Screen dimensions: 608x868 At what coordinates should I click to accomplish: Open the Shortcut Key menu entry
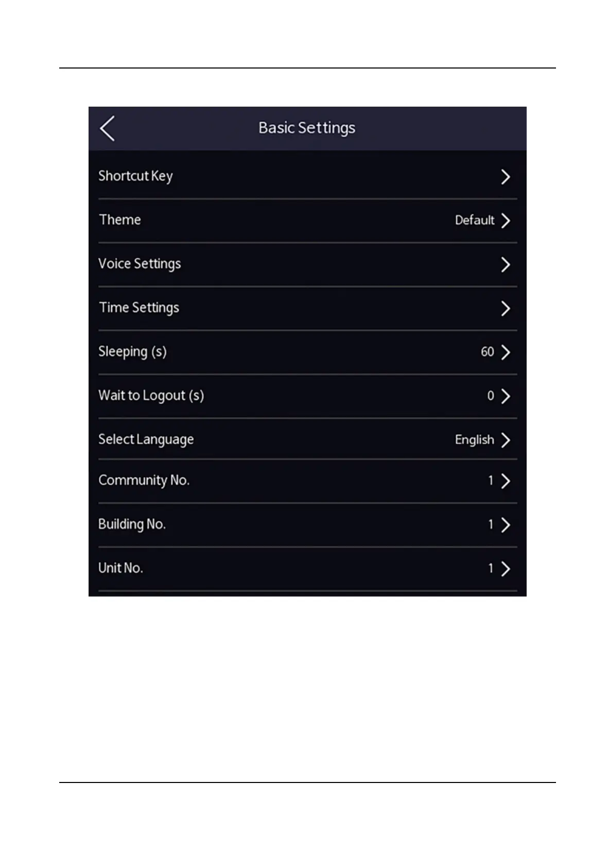point(307,176)
